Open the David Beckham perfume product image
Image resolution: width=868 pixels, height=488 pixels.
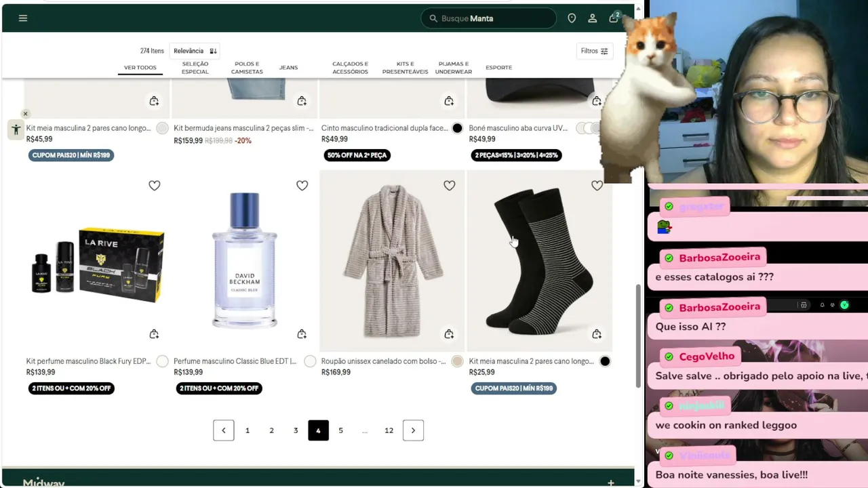pos(244,261)
